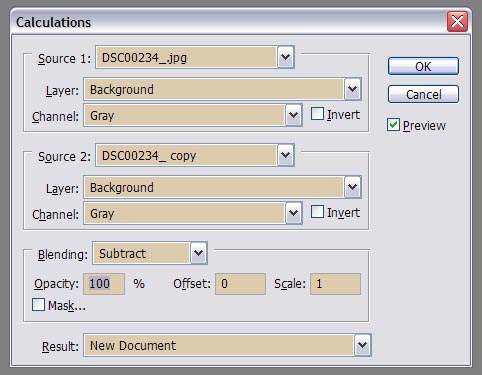Image resolution: width=482 pixels, height=375 pixels.
Task: Open the Source 2 Layer dropdown
Action: (x=222, y=187)
